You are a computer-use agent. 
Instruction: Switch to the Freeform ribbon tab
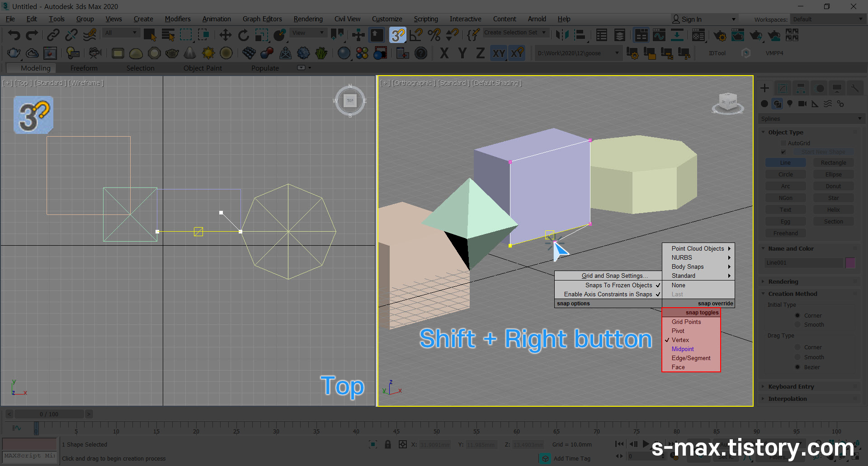coord(84,68)
